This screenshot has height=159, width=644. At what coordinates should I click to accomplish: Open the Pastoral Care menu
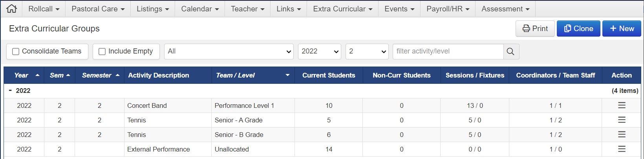[98, 9]
